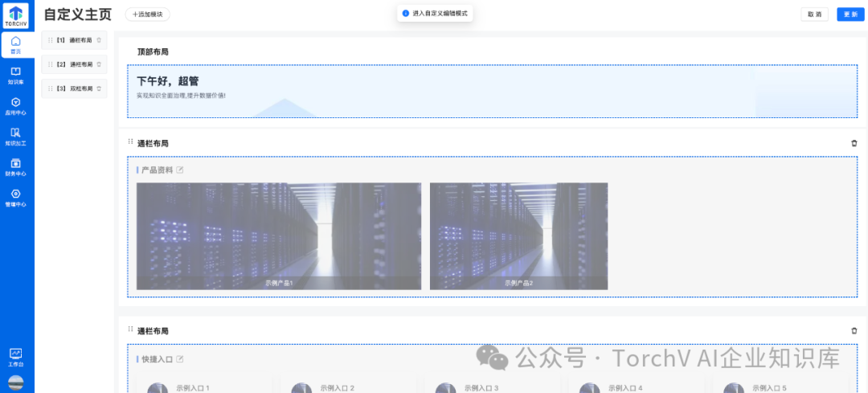Open 知识库 in the sidebar
The width and height of the screenshot is (868, 393).
point(16,76)
